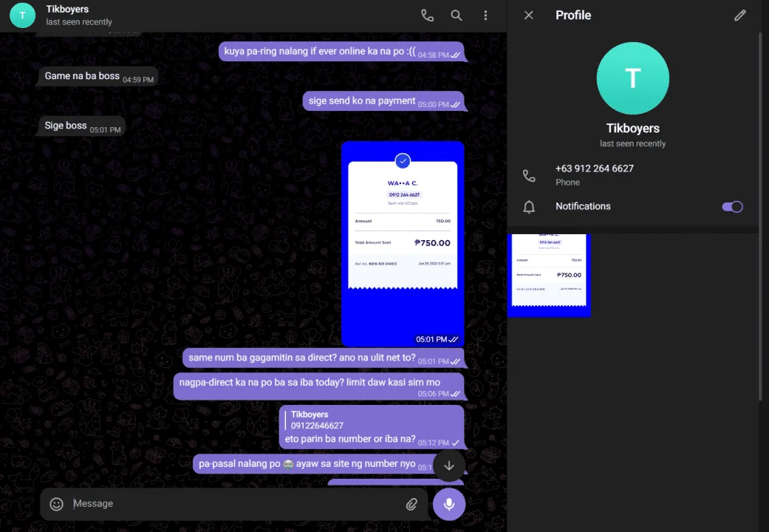The width and height of the screenshot is (769, 532).
Task: Search within this chat
Action: (x=456, y=16)
